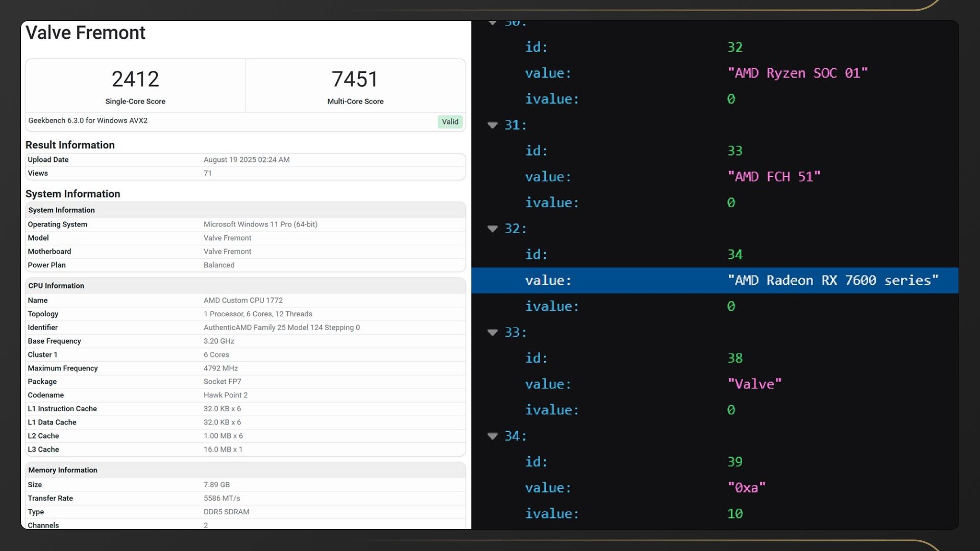Collapse JSON entry 32
The width and height of the screenshot is (980, 551).
[x=493, y=229]
